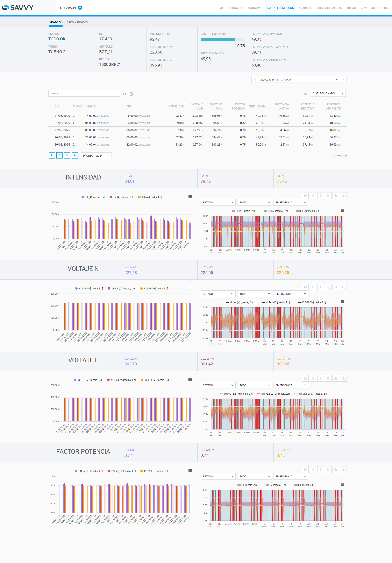Switch to the REFRIGERADOR tab
Image resolution: width=392 pixels, height=563 pixels.
click(x=77, y=22)
